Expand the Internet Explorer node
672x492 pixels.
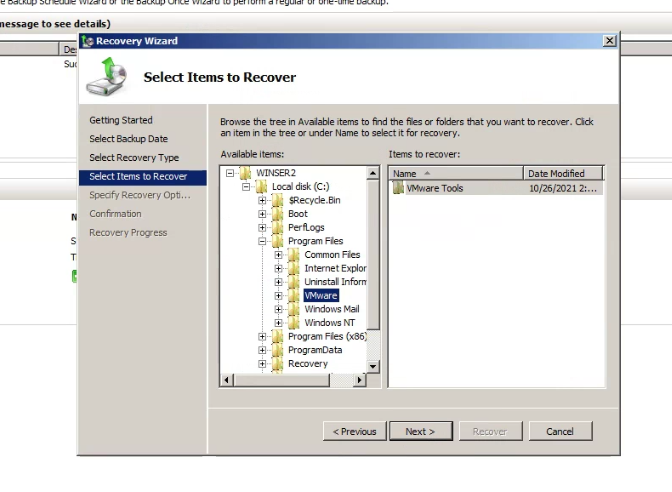(279, 269)
